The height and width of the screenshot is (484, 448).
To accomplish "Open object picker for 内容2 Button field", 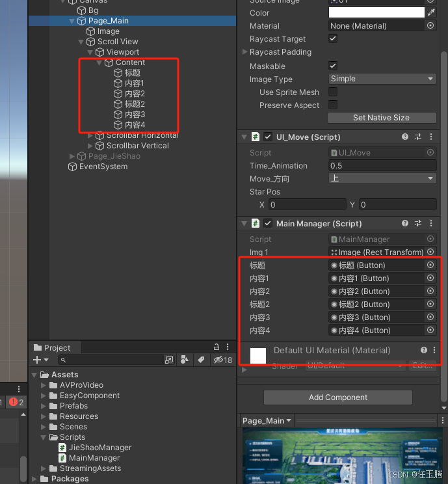I will click(x=430, y=291).
